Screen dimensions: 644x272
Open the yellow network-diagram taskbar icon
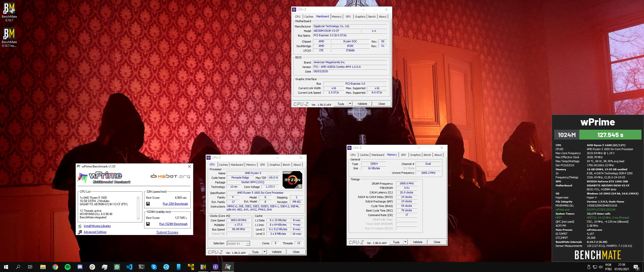coord(191,267)
